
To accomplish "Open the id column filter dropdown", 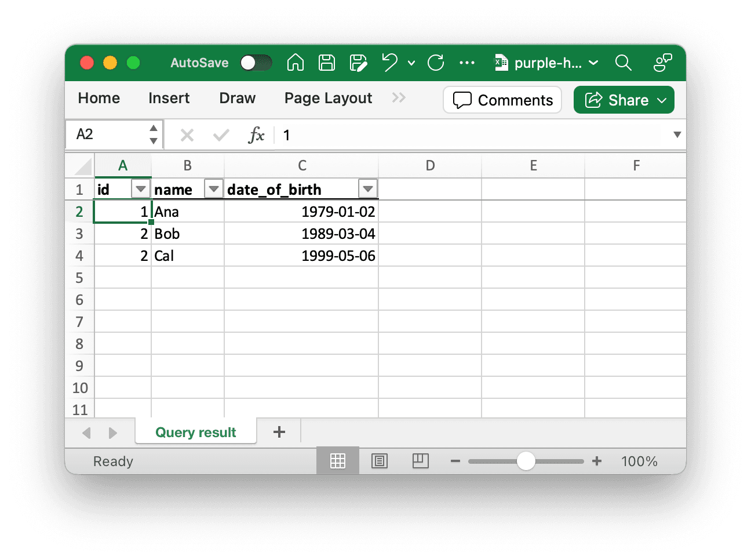I will (x=140, y=188).
